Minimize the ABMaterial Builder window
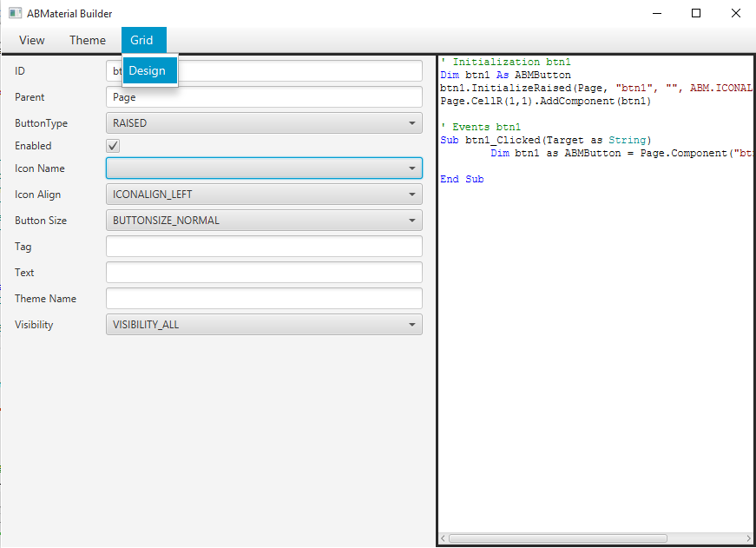The height and width of the screenshot is (548, 756). tap(657, 13)
